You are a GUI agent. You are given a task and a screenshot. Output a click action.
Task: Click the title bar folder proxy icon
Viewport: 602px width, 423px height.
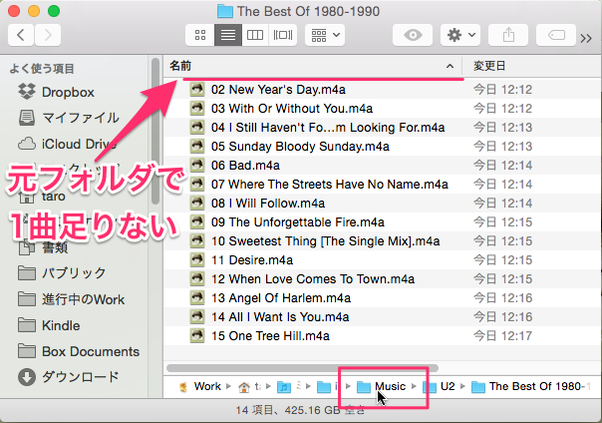225,12
